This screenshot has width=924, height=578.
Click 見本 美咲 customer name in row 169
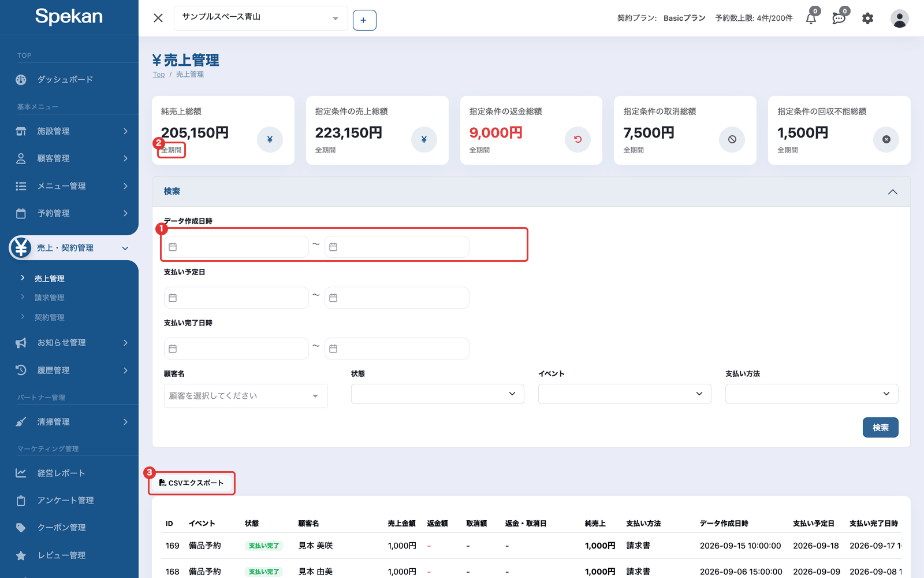point(315,546)
